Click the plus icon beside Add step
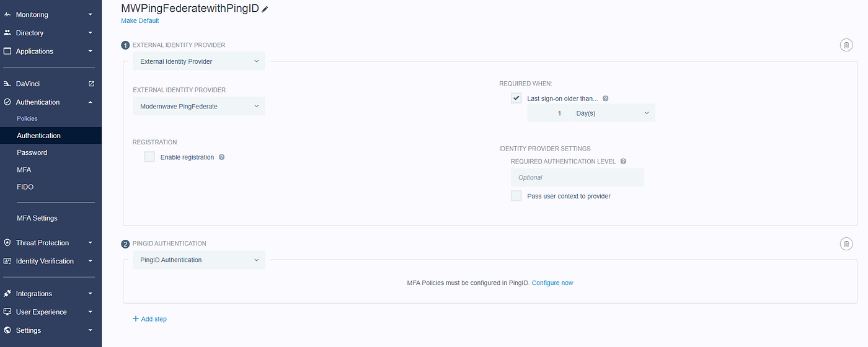The image size is (868, 347). tap(136, 319)
